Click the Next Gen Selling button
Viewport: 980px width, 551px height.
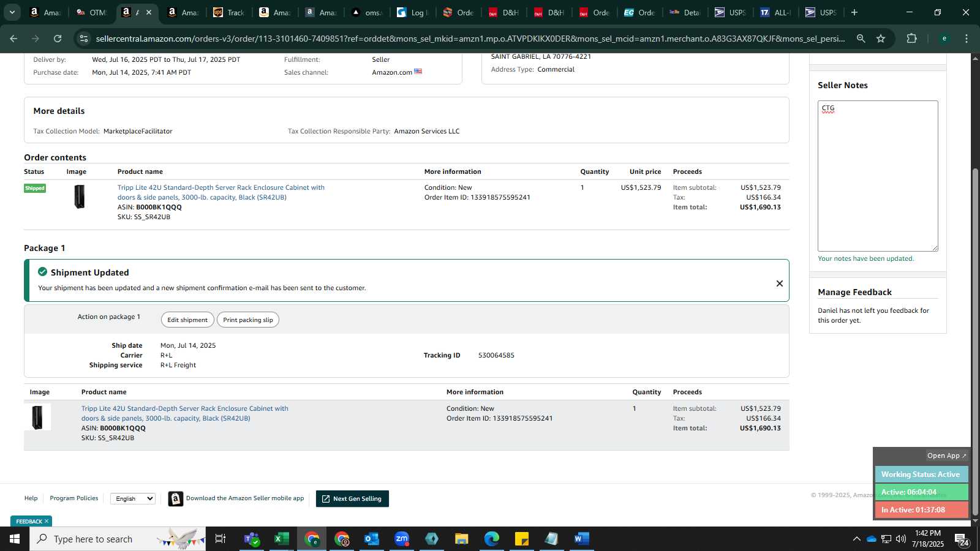[x=352, y=499]
